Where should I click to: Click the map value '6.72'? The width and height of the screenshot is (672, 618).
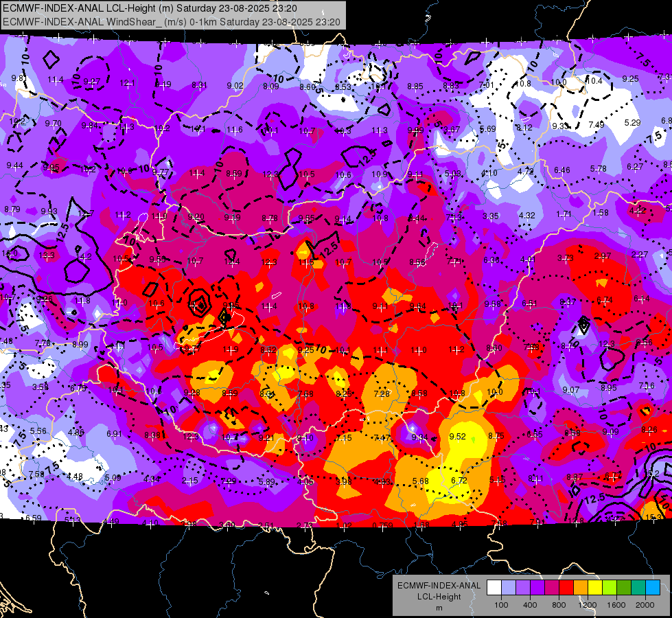(459, 481)
